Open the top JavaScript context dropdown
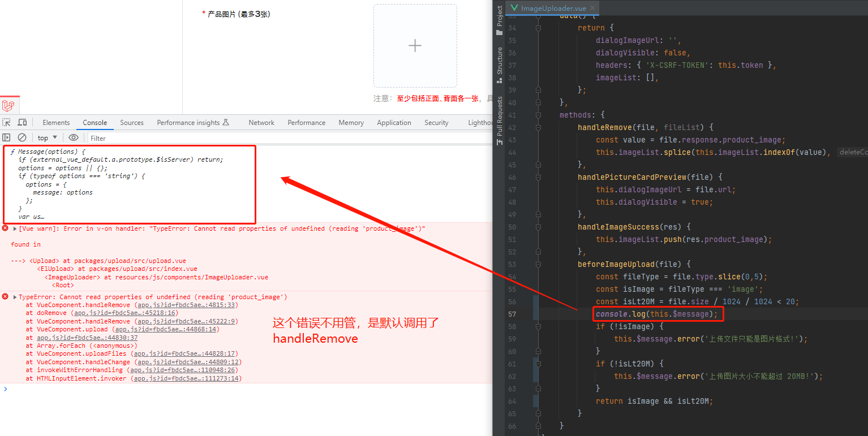This screenshot has width=868, height=436. coord(48,137)
